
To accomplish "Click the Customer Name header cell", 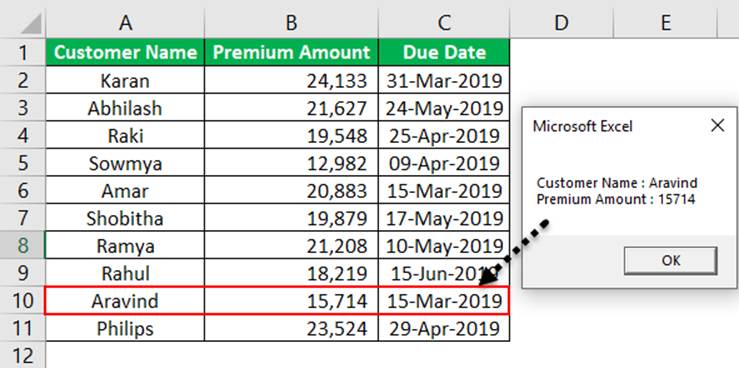I will coord(125,52).
